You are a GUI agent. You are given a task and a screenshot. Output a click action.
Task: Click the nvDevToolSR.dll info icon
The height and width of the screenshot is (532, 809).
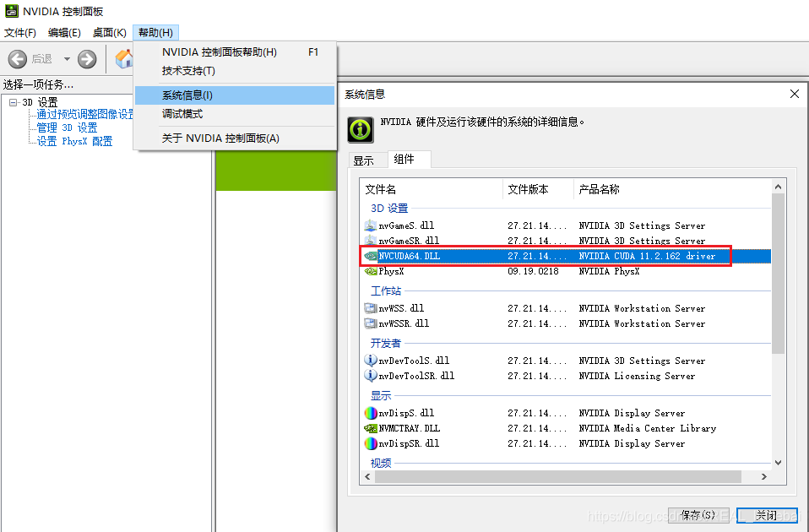pos(371,376)
